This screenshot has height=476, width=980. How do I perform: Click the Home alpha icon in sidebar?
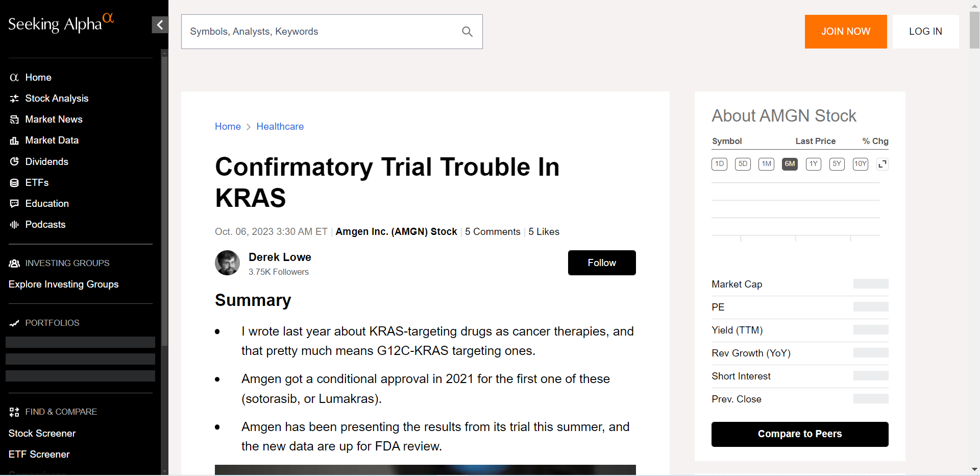pos(14,78)
